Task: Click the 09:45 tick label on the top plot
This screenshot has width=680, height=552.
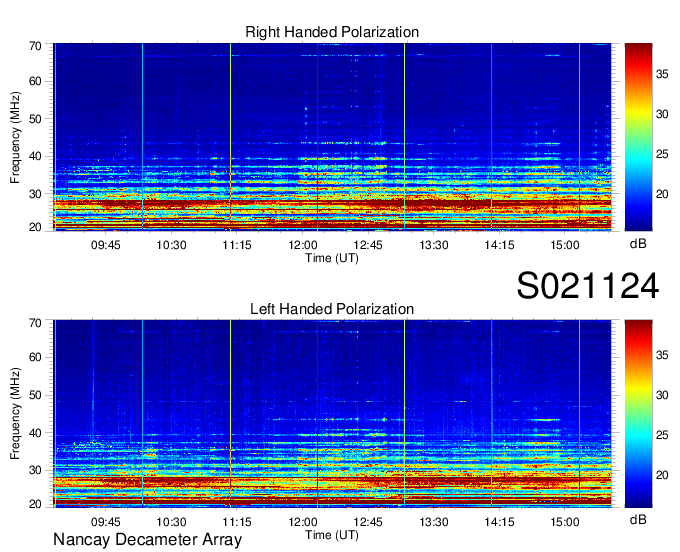Action: click(105, 245)
